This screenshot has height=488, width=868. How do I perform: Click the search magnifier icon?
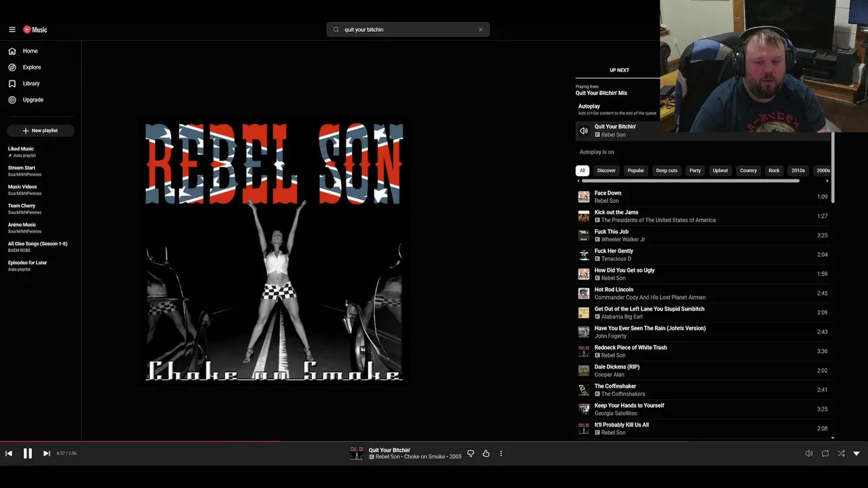pos(336,30)
